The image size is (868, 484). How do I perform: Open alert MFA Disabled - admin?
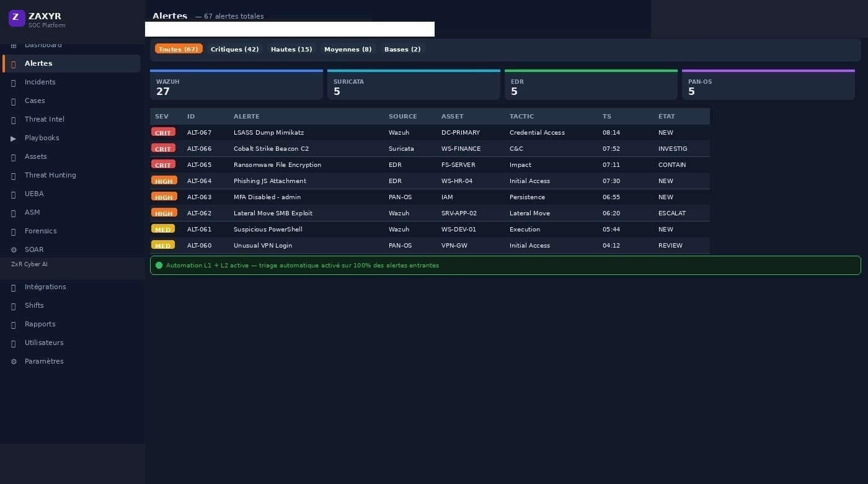tap(267, 197)
